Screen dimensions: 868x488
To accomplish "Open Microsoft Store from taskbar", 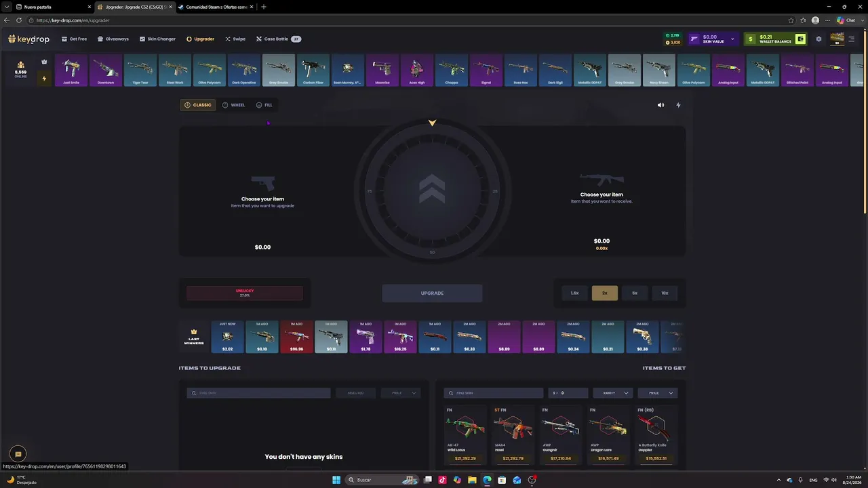I will tap(502, 480).
